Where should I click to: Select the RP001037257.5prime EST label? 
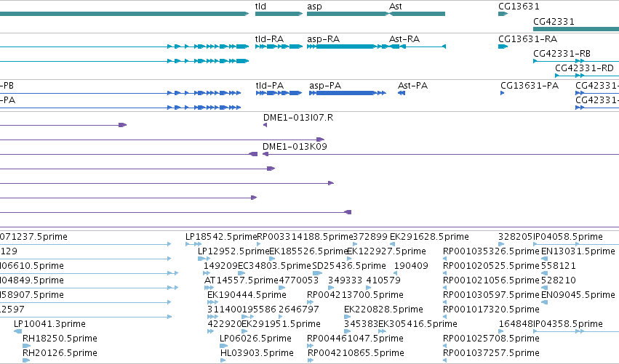click(491, 353)
